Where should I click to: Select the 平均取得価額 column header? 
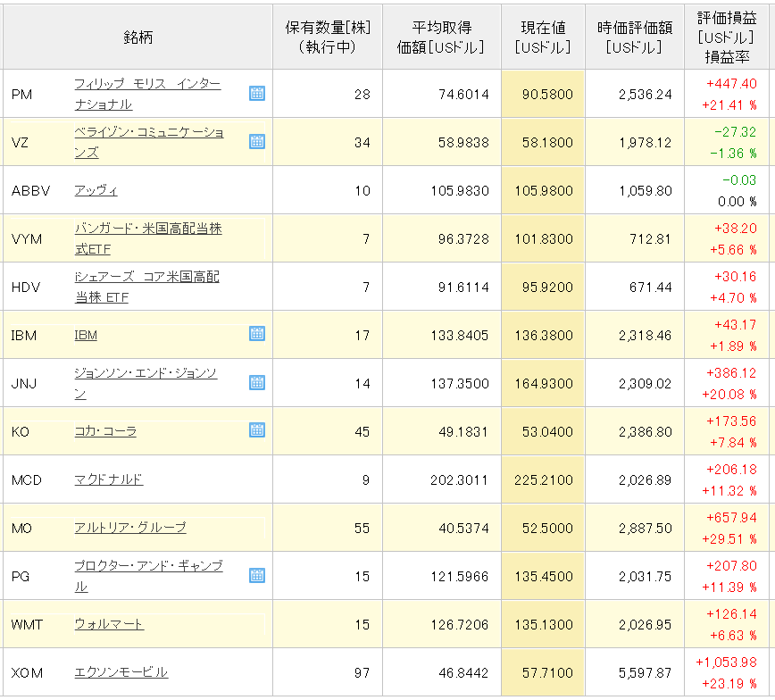coord(442,37)
